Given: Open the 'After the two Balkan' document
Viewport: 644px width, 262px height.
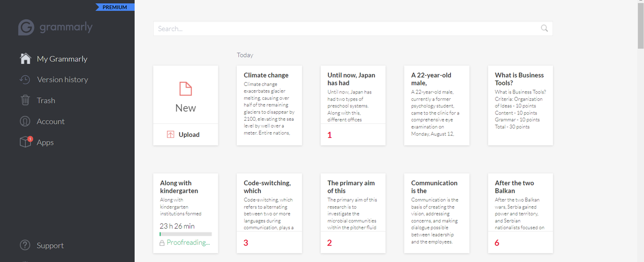Looking at the screenshot, I should (521, 213).
